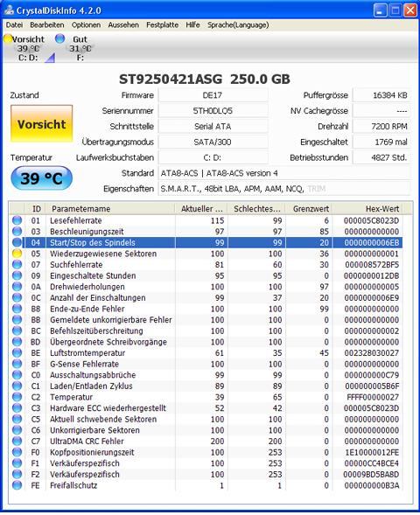This screenshot has height=515, width=420.
Task: Click the status icon of Lesefehlerrate row
Action: 17,220
